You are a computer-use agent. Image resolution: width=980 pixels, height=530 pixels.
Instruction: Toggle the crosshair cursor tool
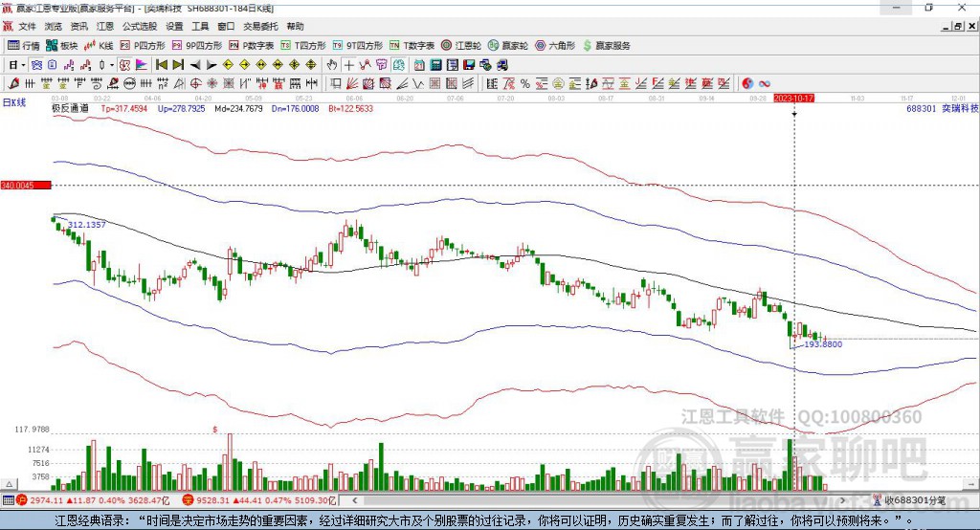[348, 65]
